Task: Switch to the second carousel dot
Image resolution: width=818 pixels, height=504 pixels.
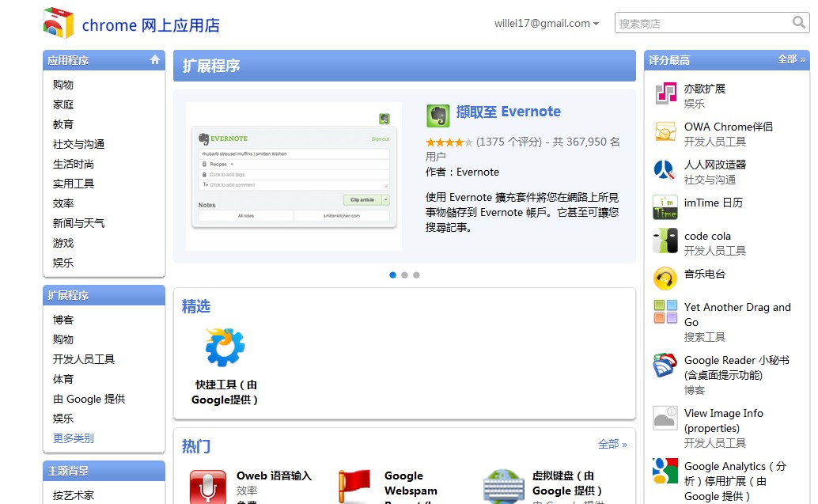Action: click(x=404, y=275)
